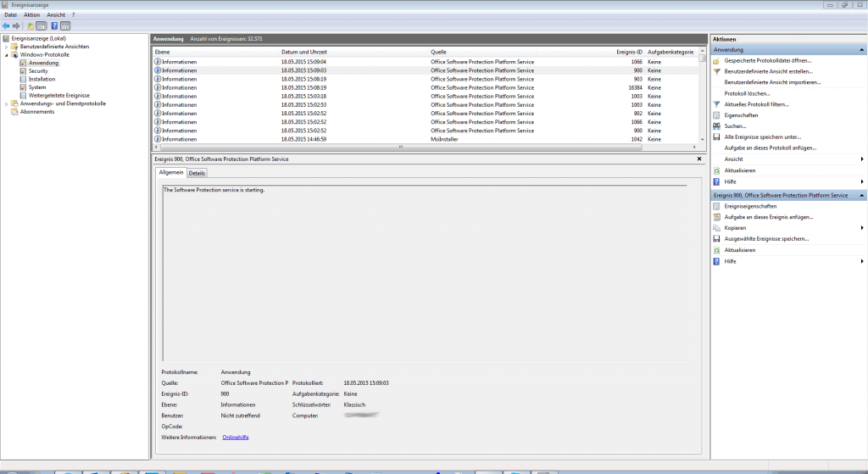Screen dimensions: 868x474
Task: Click the Eigenschaften properties icon
Action: (x=717, y=115)
